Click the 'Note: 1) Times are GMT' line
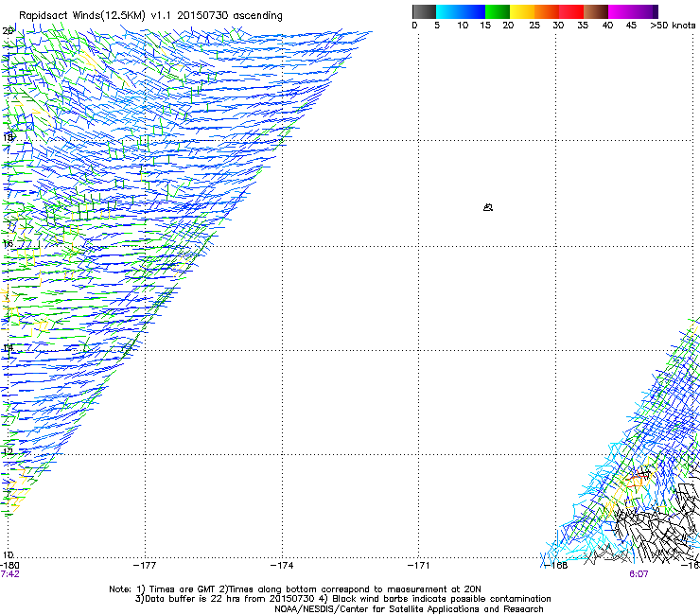Image resolution: width=700 pixels, height=615 pixels. (x=295, y=589)
